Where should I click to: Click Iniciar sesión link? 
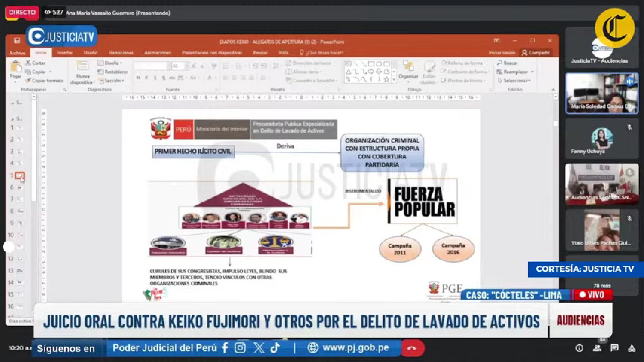[x=502, y=53]
